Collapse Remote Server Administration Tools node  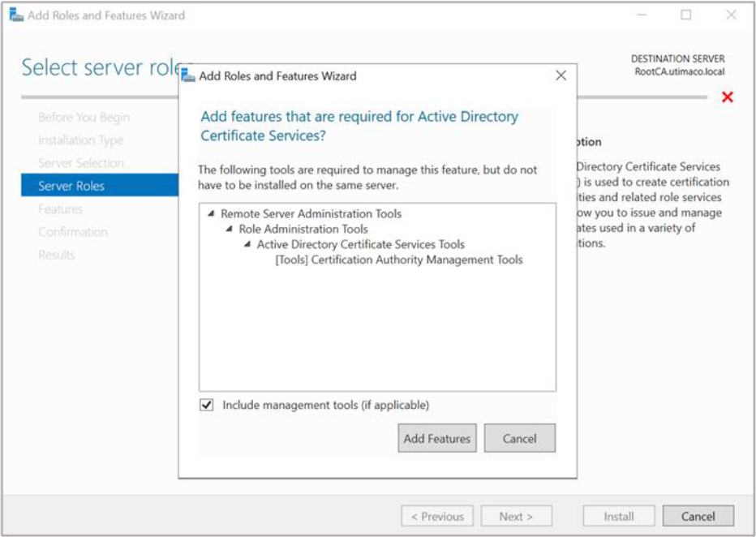(211, 213)
